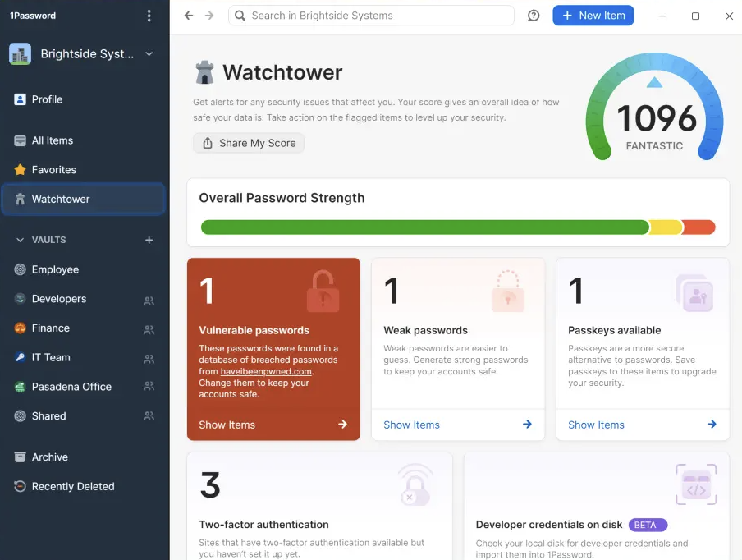Image resolution: width=742 pixels, height=560 pixels.
Task: Click the Favorites star icon
Action: point(20,169)
